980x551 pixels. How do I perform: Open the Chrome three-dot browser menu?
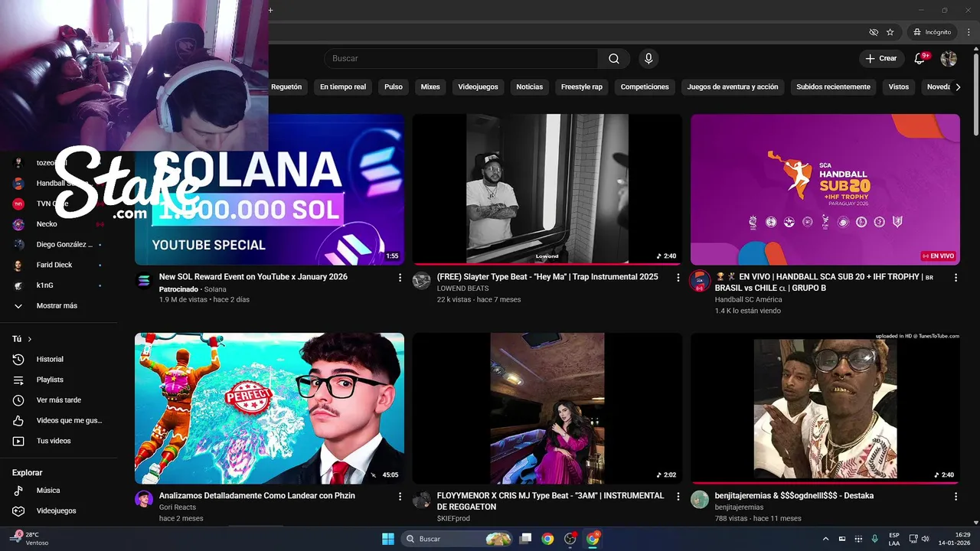tap(969, 32)
